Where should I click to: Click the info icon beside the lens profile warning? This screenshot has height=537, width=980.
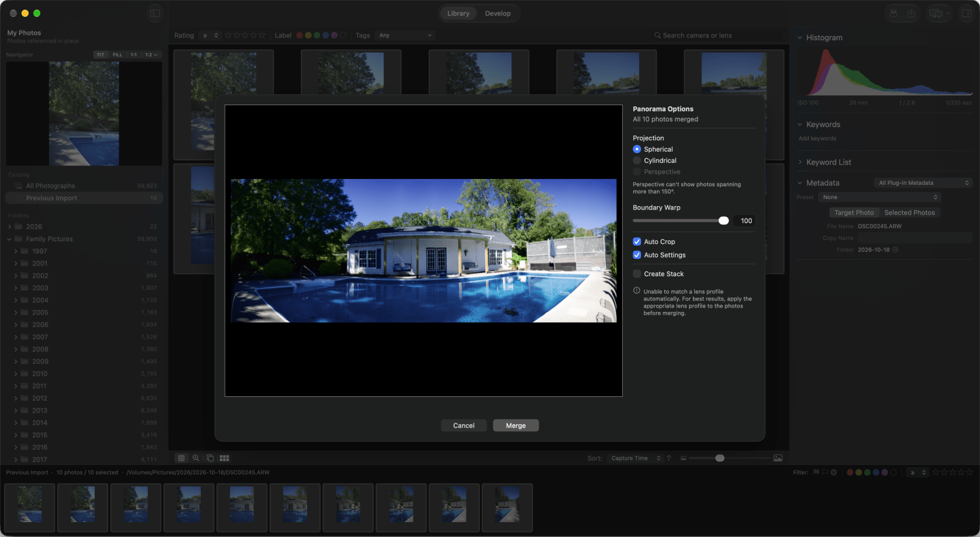636,291
